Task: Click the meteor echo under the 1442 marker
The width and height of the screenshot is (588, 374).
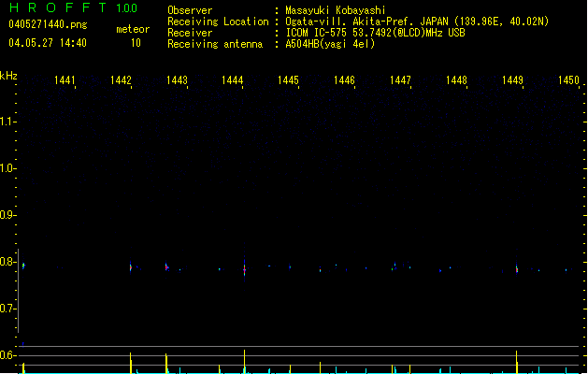Action: 131,267
